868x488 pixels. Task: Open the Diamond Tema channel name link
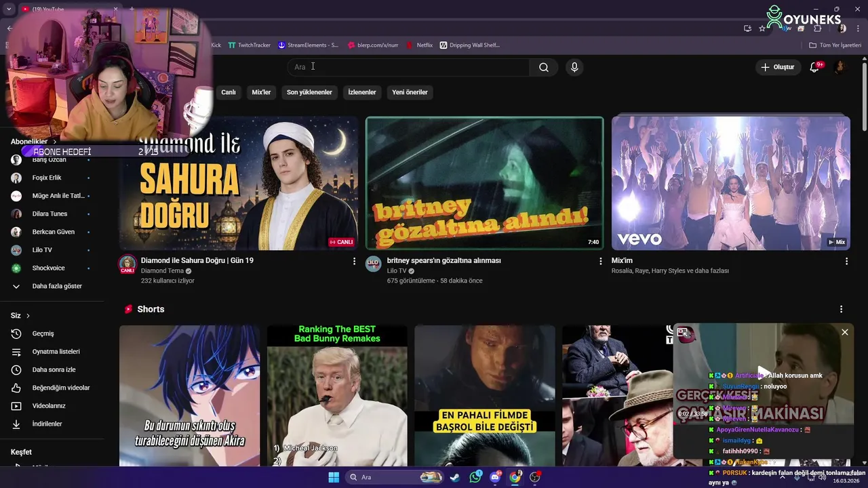tap(162, 270)
